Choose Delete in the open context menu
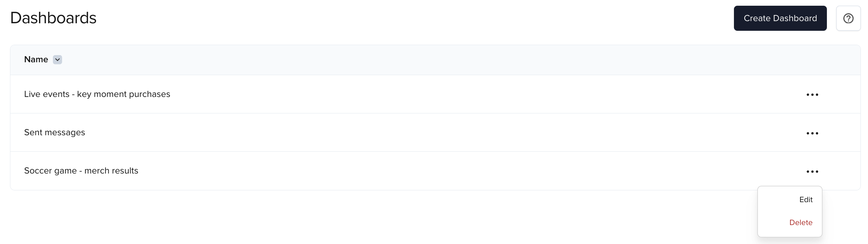This screenshot has height=244, width=868. [801, 222]
